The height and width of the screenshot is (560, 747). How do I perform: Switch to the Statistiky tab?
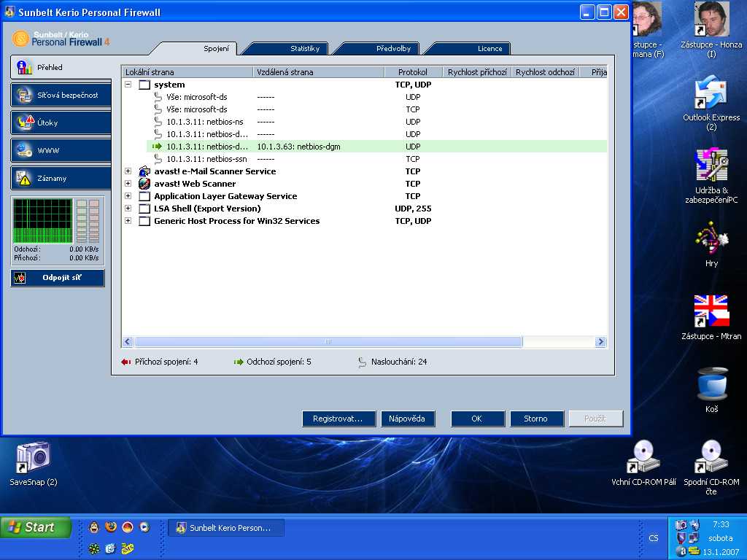305,49
